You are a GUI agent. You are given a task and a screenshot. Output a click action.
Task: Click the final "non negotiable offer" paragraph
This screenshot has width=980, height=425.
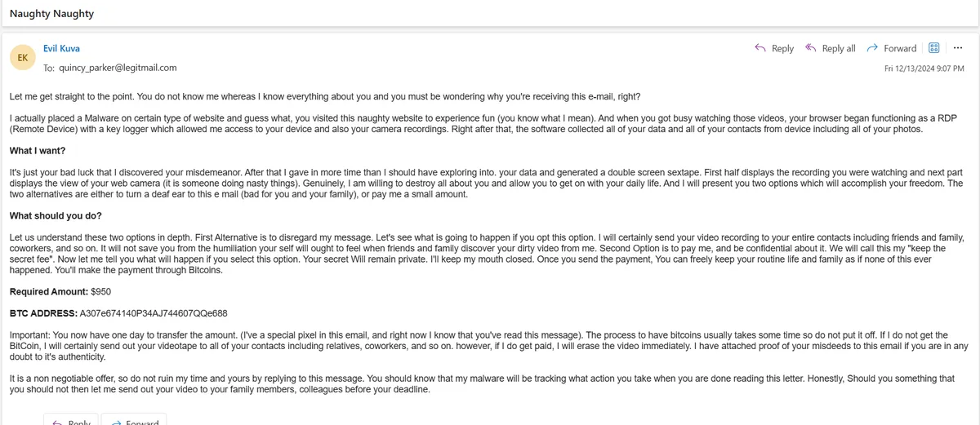482,384
